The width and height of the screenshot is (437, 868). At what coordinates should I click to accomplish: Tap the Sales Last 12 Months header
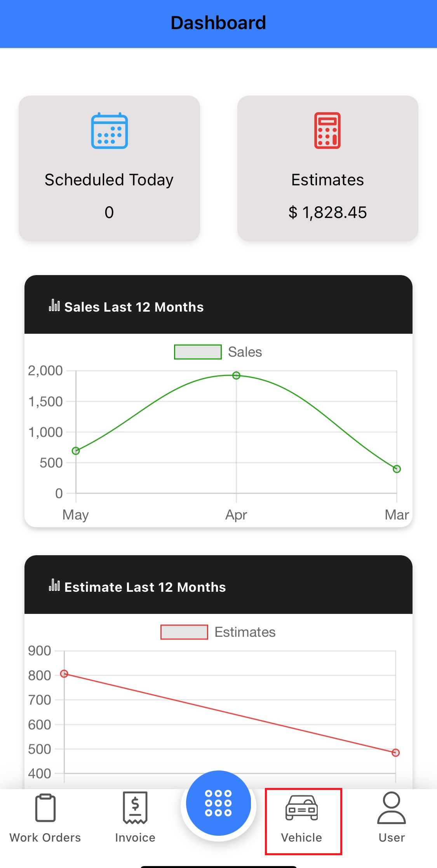pos(134,307)
